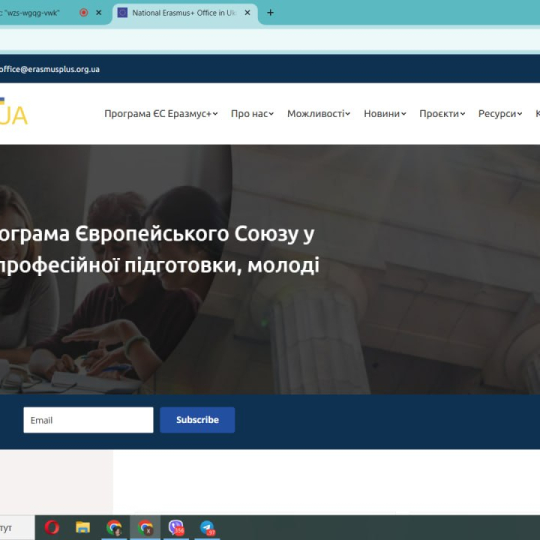Close the National Erasmus+ Office tab

247,13
